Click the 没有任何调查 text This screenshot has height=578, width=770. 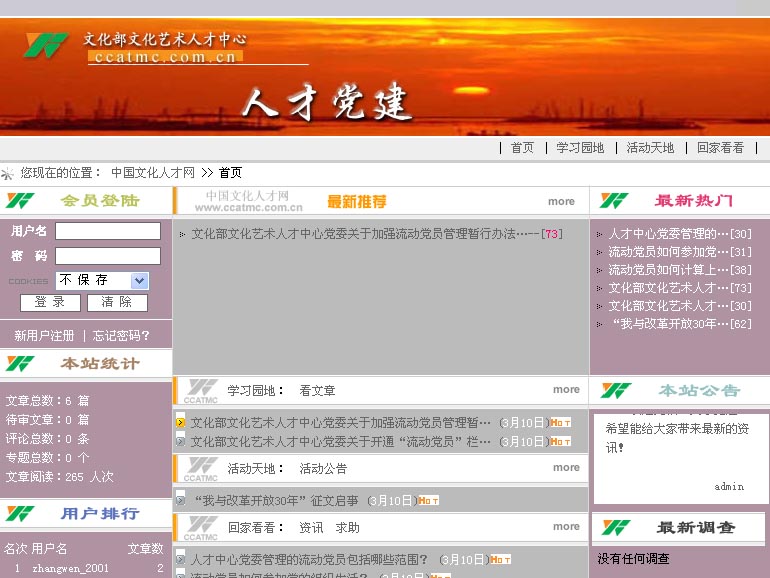[633, 559]
